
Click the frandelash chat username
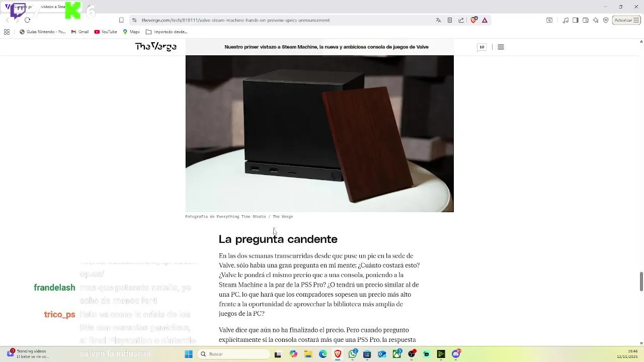(54, 288)
